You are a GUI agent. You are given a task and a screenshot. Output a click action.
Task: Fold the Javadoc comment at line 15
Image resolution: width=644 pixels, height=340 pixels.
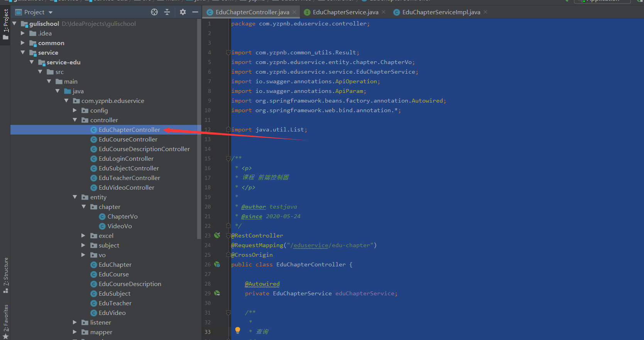pos(228,158)
